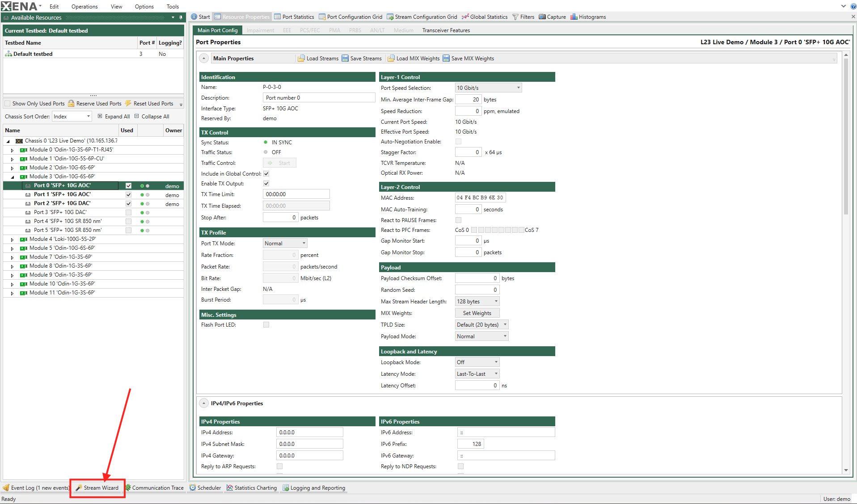Collapse Main Properties section
Image resolution: width=857 pixels, height=504 pixels.
[x=204, y=59]
